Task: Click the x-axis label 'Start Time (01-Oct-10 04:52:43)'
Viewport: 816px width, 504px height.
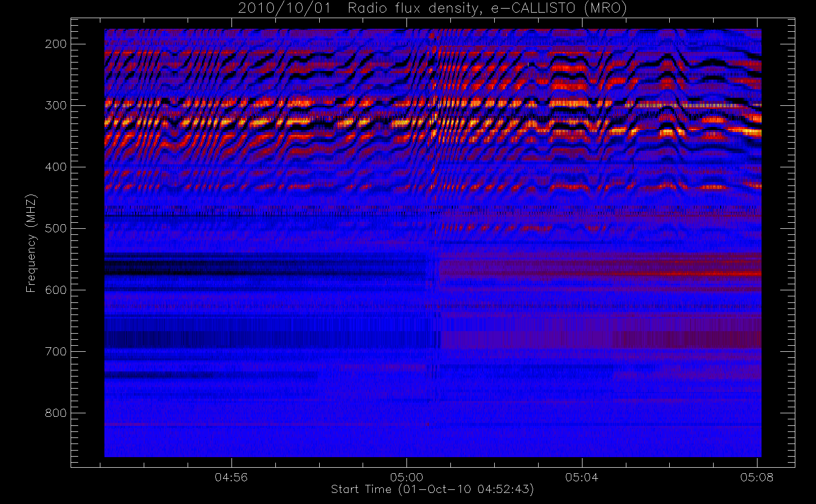Action: click(x=432, y=489)
